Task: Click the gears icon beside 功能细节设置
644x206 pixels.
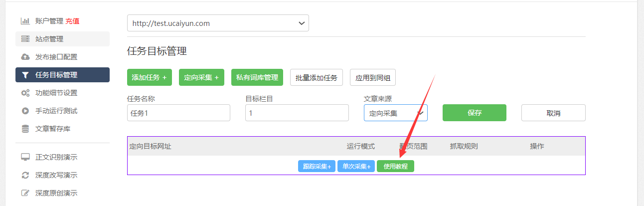Action: click(x=25, y=93)
